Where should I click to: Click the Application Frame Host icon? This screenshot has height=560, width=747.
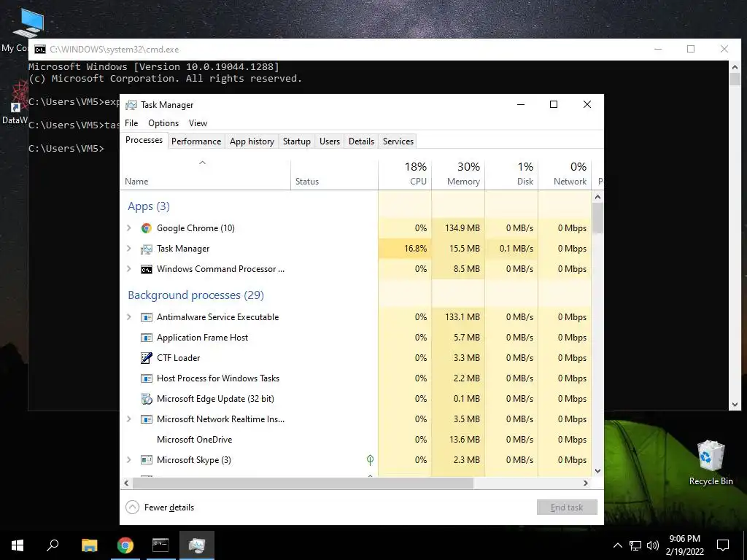(146, 338)
